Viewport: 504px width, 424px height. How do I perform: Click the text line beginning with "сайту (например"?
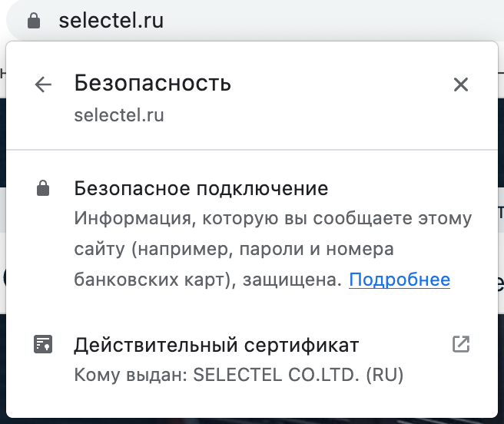(x=234, y=250)
